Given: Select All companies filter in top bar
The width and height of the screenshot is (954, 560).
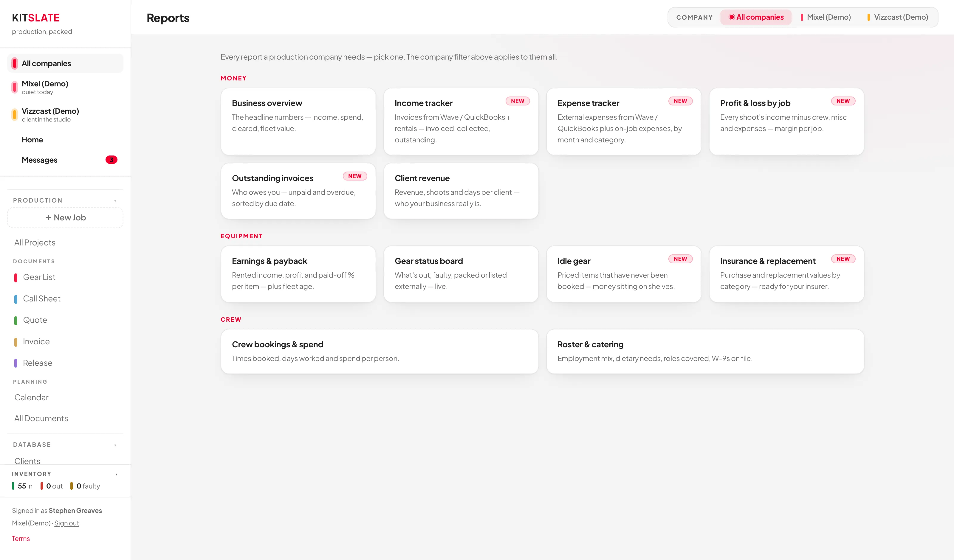Looking at the screenshot, I should [756, 17].
